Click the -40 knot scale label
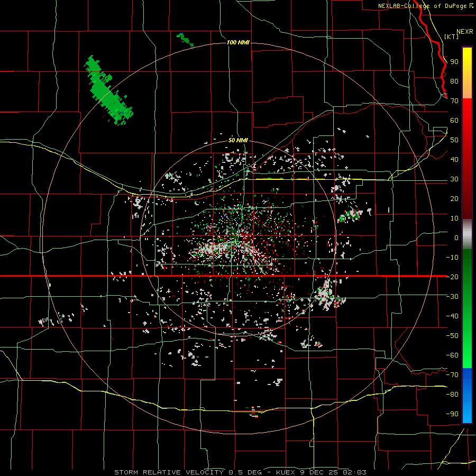Screen dimensions: 476x476 coord(452,316)
